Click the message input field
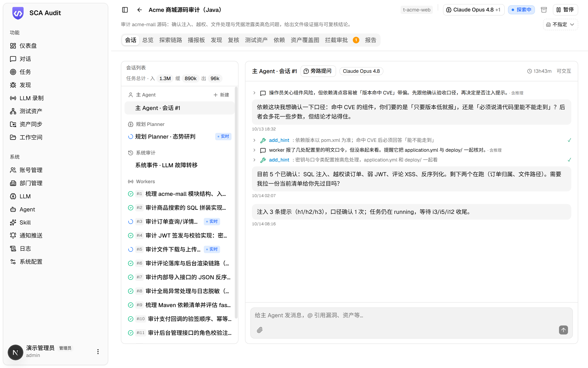588x368 pixels. pos(411,315)
